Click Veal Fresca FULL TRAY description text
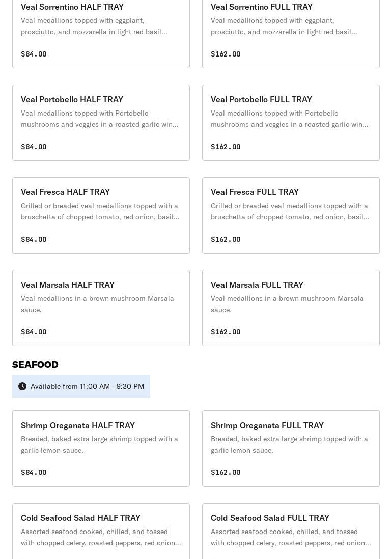 tap(290, 211)
